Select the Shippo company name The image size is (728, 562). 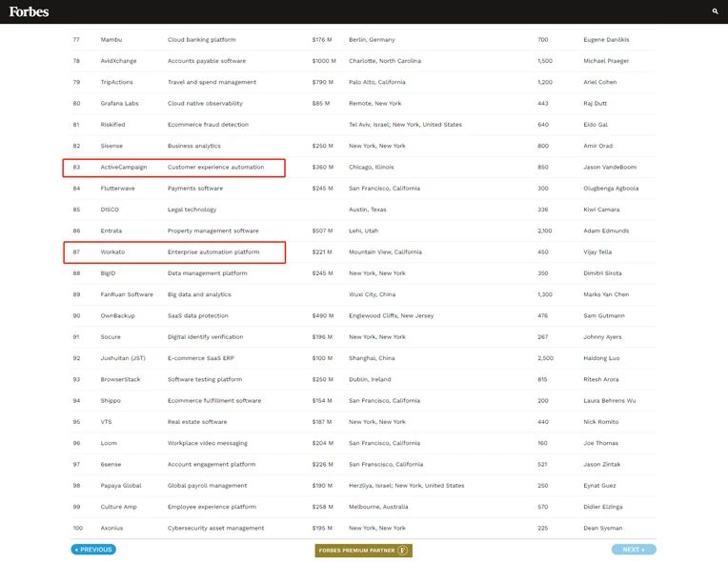pos(111,400)
